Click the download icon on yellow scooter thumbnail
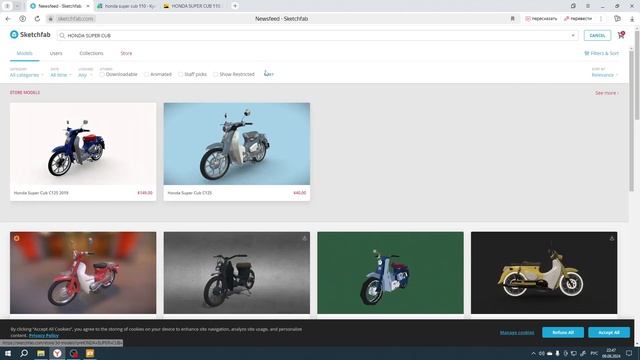The width and height of the screenshot is (640, 360). (612, 238)
